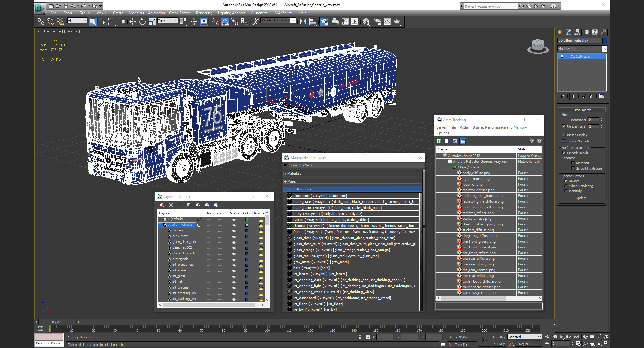This screenshot has height=348, width=644.
Task: Enable Isoline Display checkbox
Action: pos(563,135)
